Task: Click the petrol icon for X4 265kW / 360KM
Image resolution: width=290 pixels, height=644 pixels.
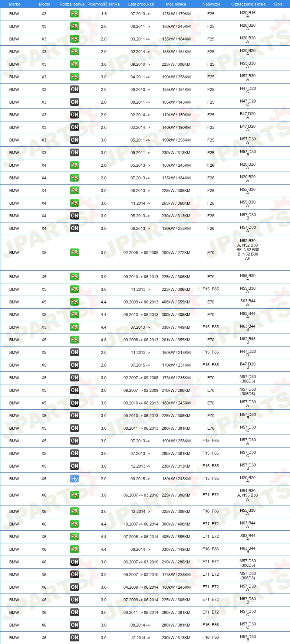Action: point(75,203)
